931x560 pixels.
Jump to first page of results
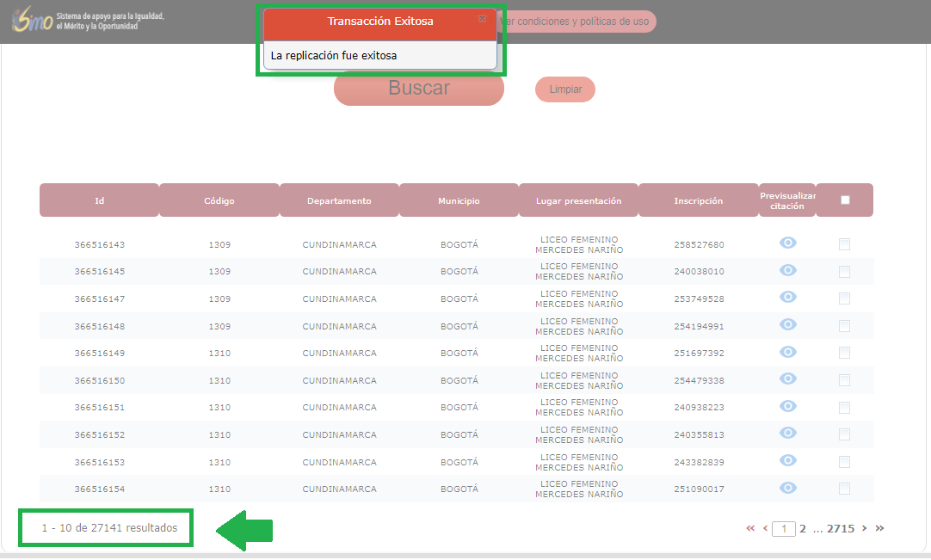tap(750, 529)
